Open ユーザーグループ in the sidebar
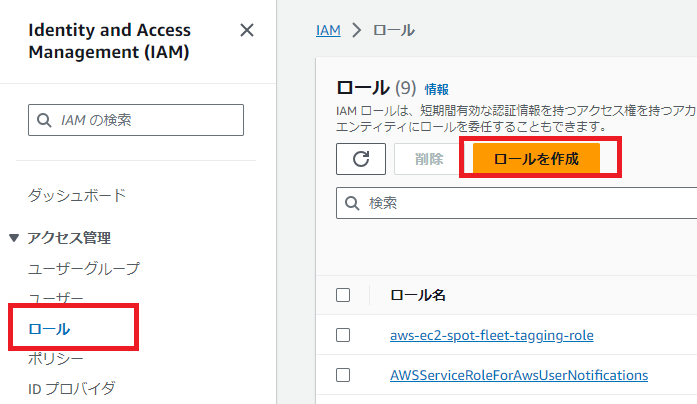The width and height of the screenshot is (697, 404). 83,268
